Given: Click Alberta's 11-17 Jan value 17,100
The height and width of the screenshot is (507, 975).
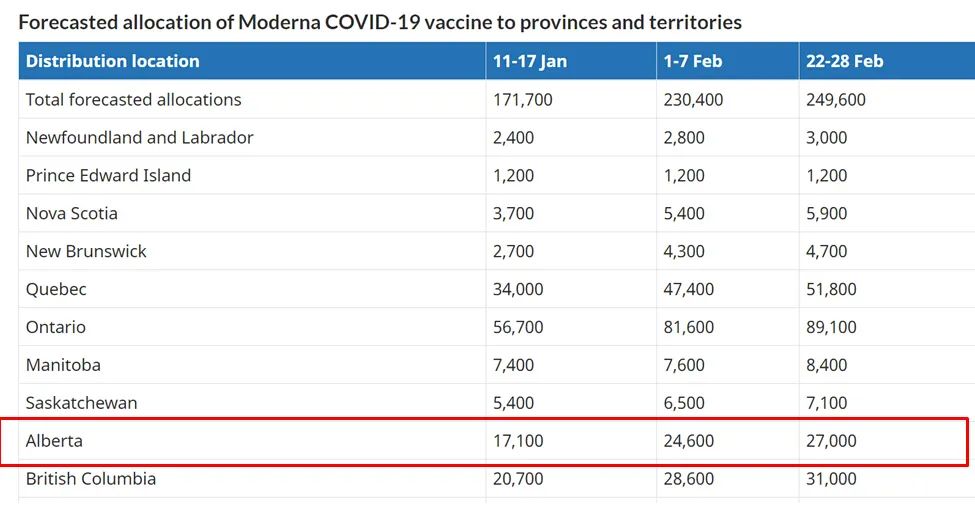Looking at the screenshot, I should [x=518, y=440].
